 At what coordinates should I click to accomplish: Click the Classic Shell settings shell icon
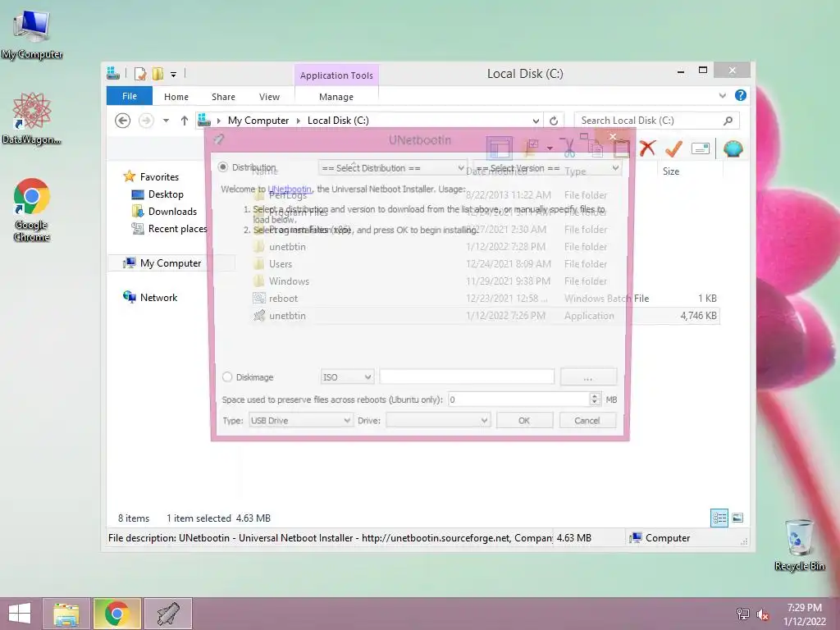pos(733,148)
